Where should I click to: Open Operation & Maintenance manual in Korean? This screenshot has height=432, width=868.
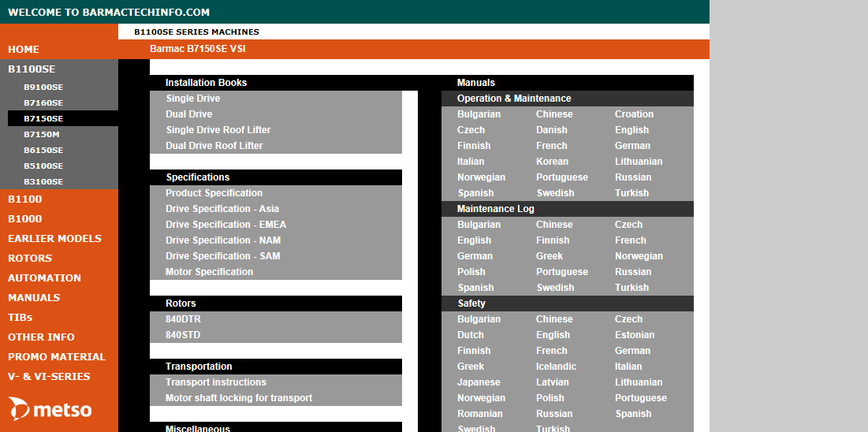coord(552,162)
